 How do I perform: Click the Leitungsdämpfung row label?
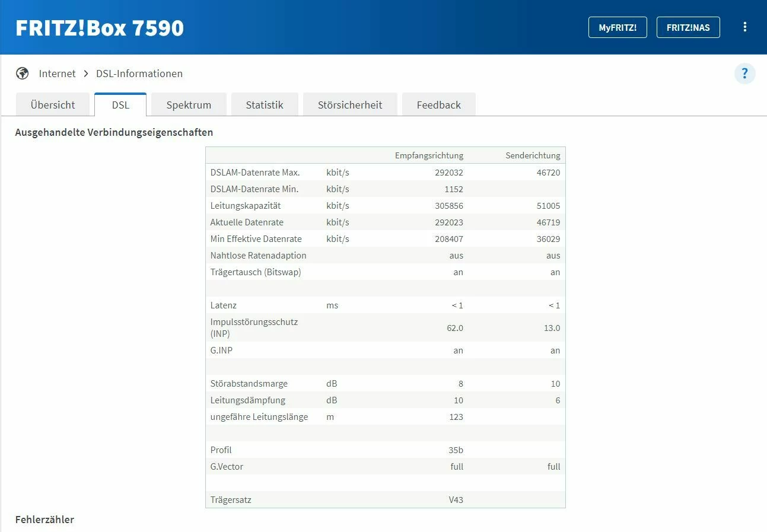[x=248, y=400]
